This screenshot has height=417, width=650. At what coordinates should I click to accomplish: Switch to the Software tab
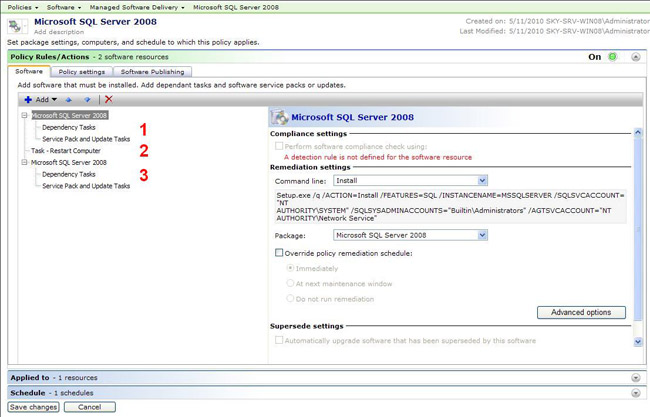click(x=29, y=71)
